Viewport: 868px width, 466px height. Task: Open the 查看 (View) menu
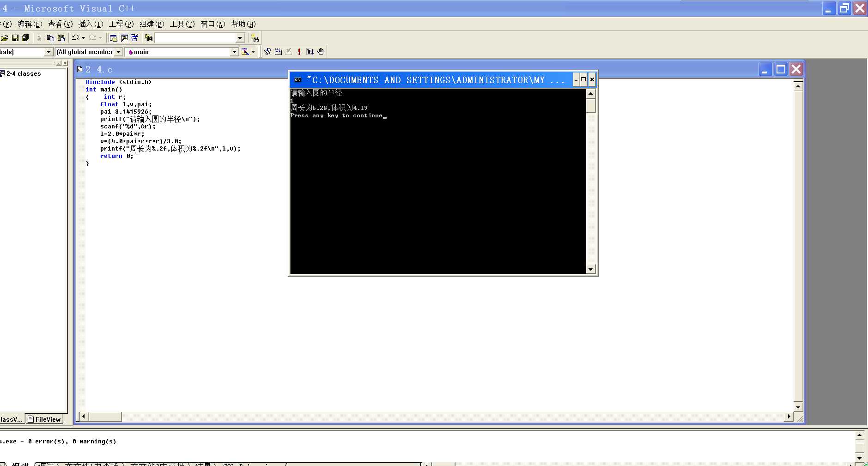click(x=60, y=24)
